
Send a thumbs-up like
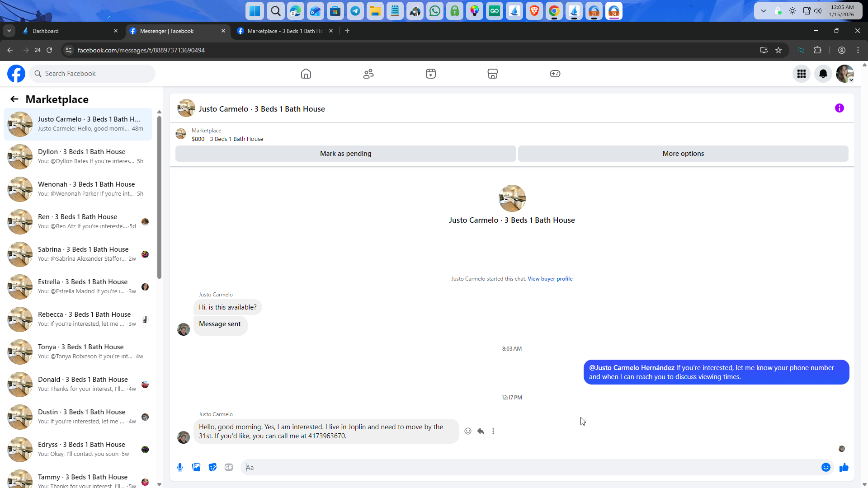click(844, 467)
